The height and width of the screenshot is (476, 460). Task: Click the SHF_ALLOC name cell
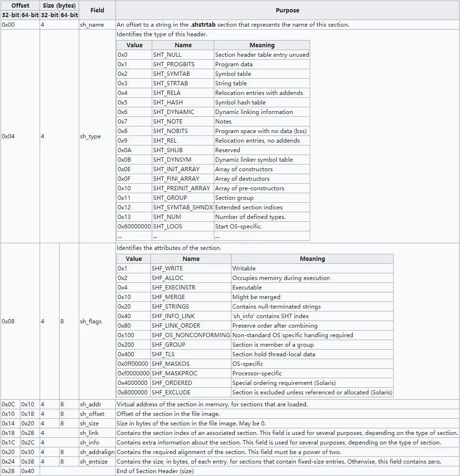click(x=191, y=278)
